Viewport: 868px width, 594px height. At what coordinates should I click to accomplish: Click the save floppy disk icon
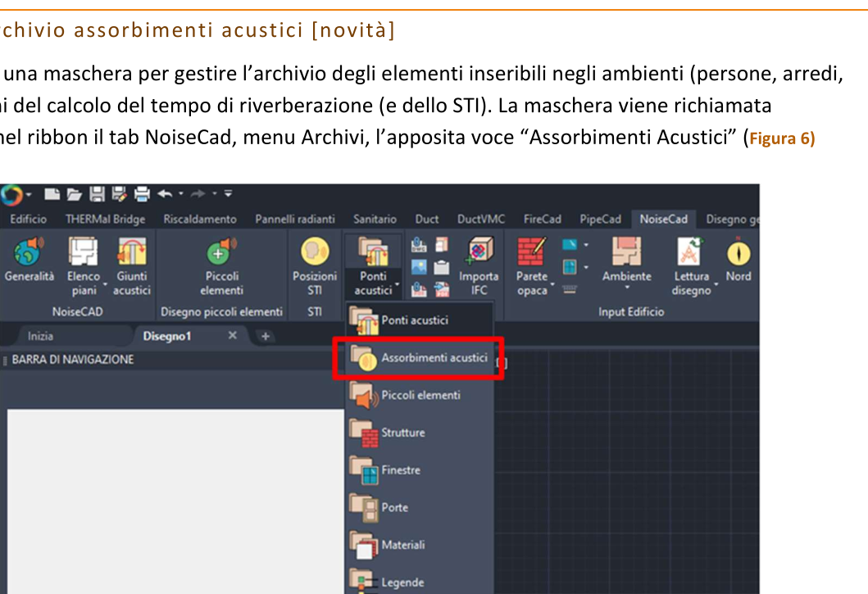pyautogui.click(x=98, y=193)
